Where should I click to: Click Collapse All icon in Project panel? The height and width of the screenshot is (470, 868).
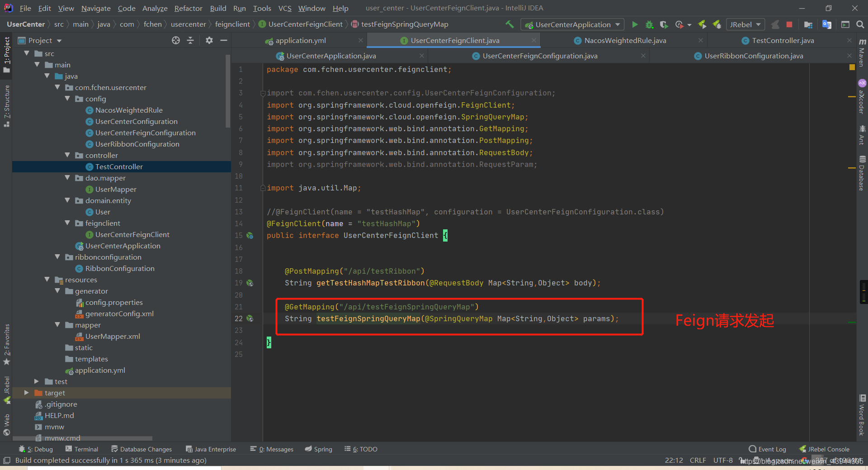(x=190, y=40)
